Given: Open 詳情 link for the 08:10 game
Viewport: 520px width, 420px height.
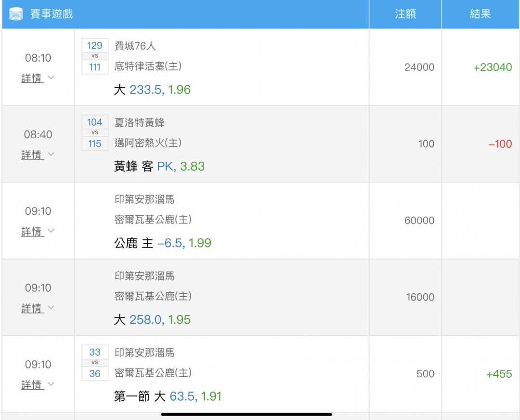Looking at the screenshot, I should (x=33, y=79).
